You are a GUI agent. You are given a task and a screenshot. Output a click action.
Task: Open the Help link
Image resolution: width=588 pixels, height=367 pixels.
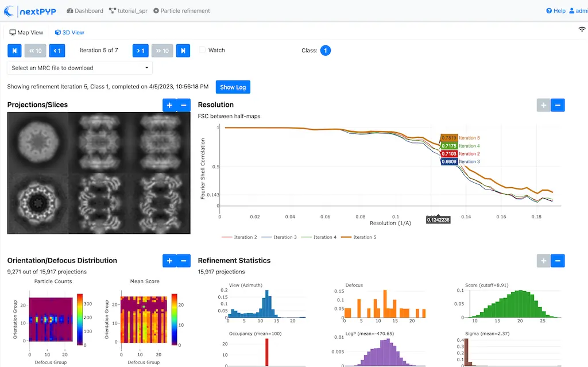click(555, 11)
